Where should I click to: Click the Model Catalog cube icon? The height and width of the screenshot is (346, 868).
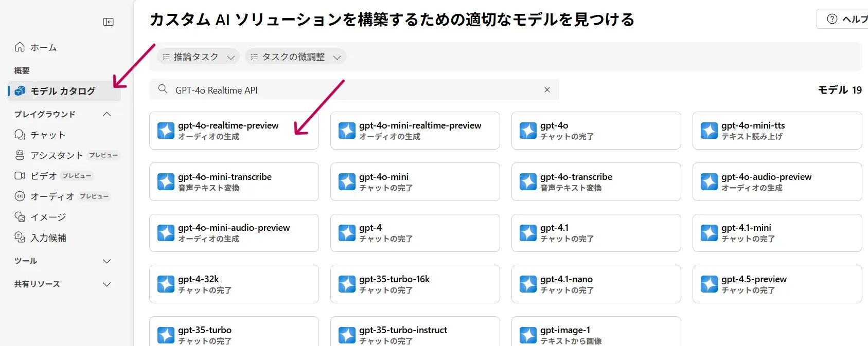click(x=20, y=91)
